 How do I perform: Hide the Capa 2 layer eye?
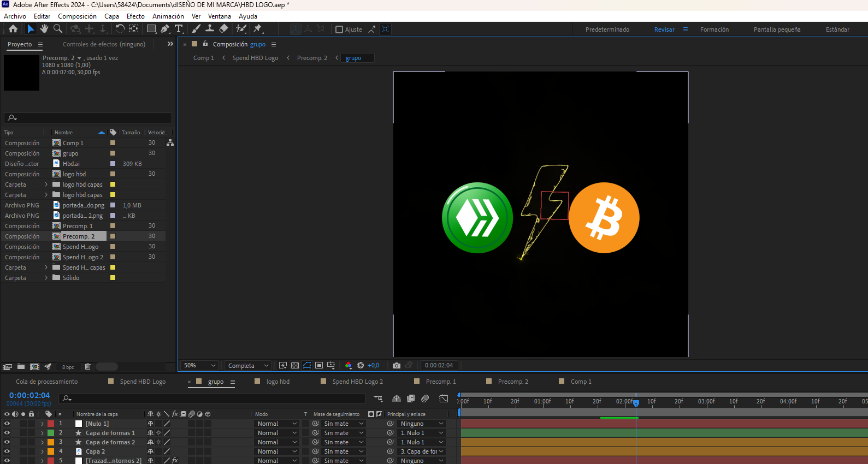click(x=7, y=451)
